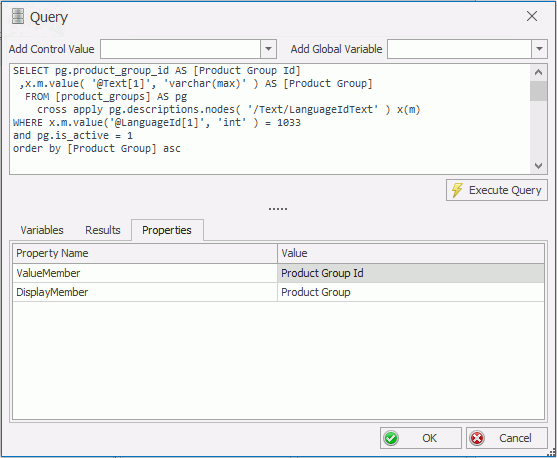Switch to the Variables tab

pyautogui.click(x=42, y=230)
